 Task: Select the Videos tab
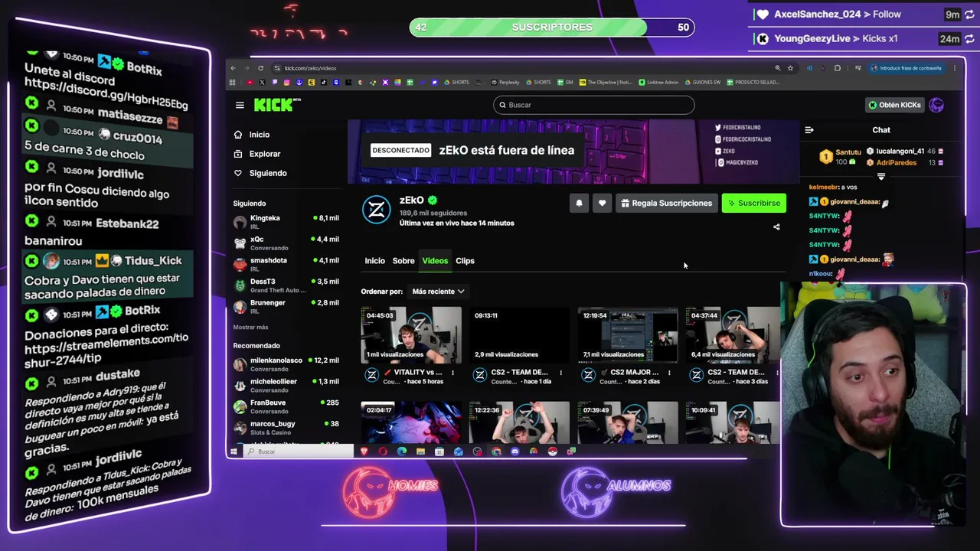coord(435,261)
